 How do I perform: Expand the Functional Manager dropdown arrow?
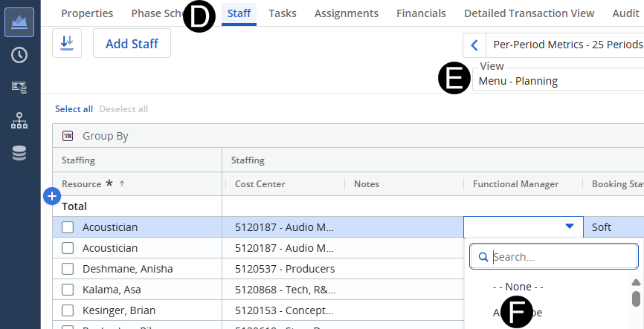click(569, 227)
